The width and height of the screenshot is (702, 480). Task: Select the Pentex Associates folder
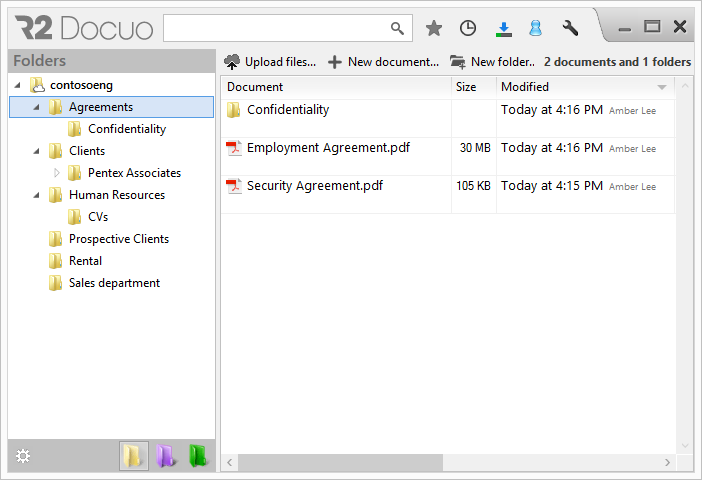[x=134, y=173]
